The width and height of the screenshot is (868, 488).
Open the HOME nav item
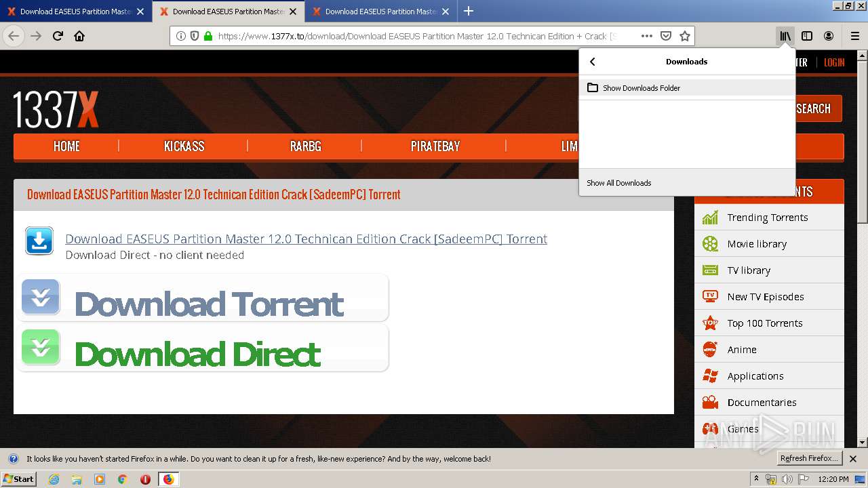(x=66, y=146)
